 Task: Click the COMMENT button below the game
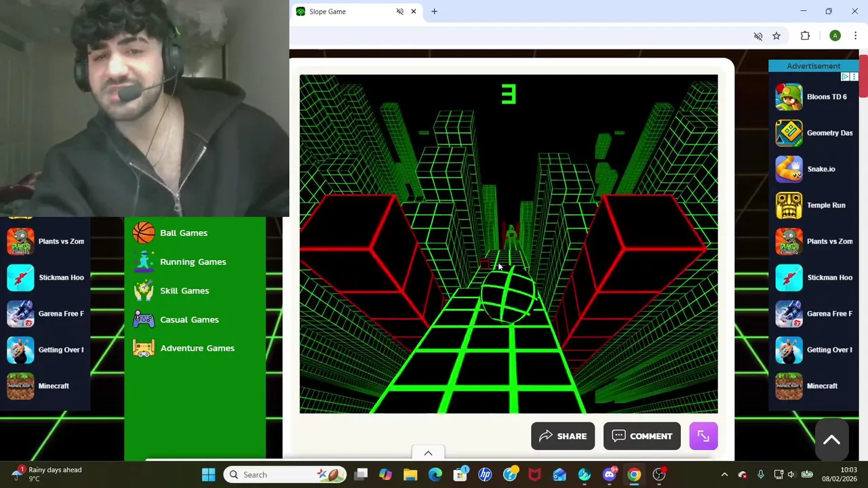pos(642,436)
